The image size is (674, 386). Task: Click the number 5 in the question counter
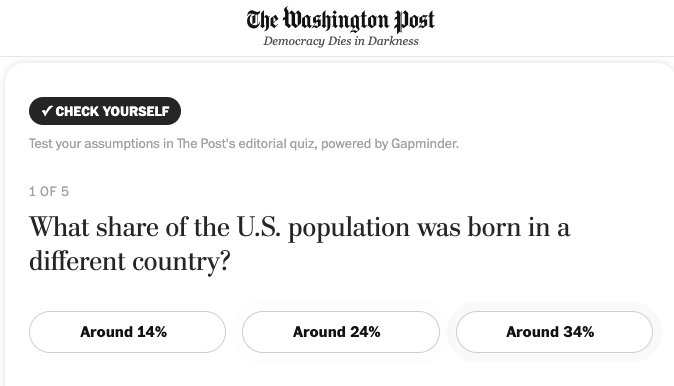tap(65, 191)
